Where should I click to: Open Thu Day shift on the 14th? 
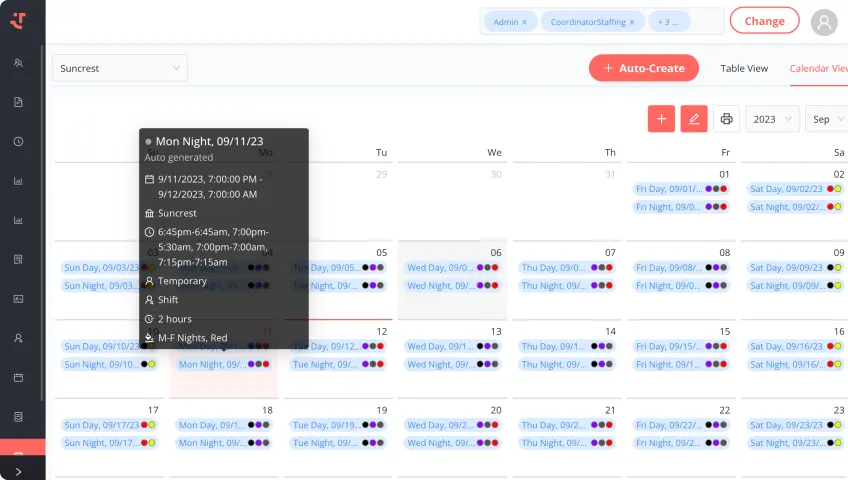567,346
